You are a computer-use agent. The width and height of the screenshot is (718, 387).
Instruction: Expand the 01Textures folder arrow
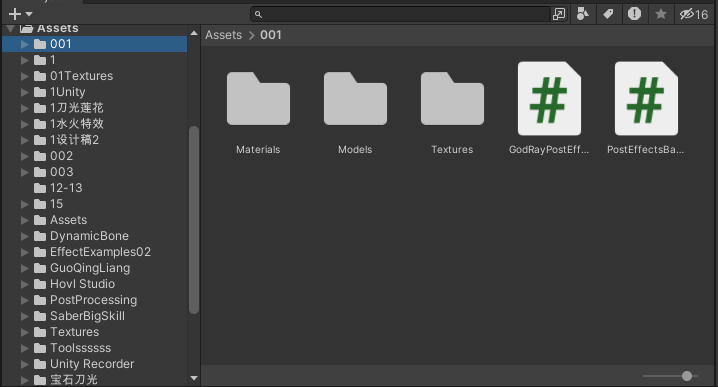pos(25,76)
